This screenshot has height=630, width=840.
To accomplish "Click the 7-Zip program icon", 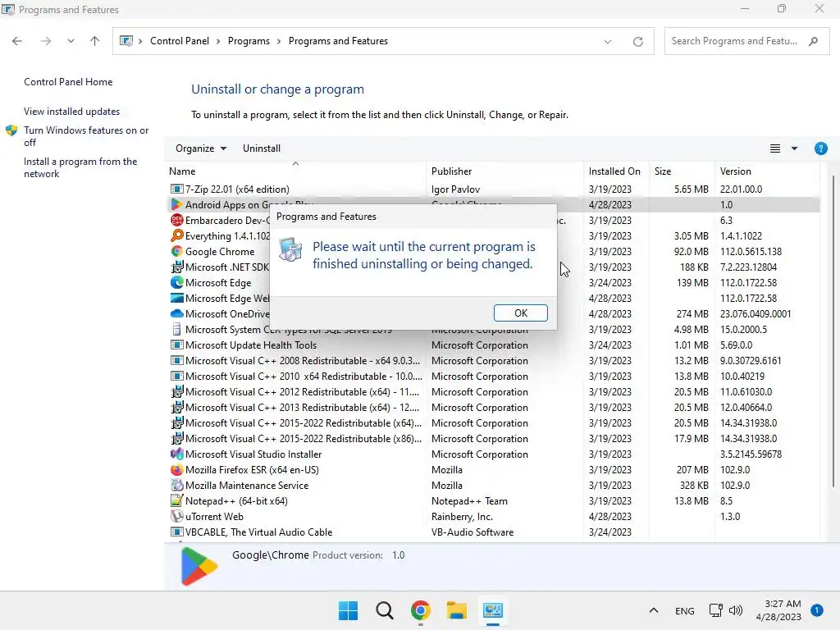I will pyautogui.click(x=176, y=189).
